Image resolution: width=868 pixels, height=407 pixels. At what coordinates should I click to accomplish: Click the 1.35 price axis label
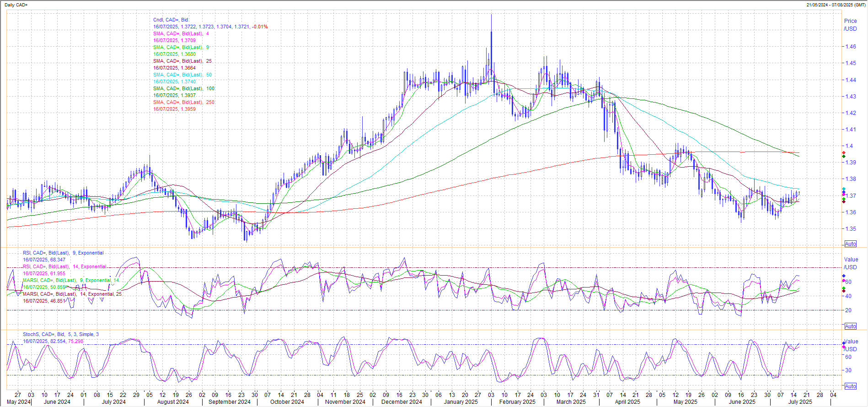tap(851, 229)
